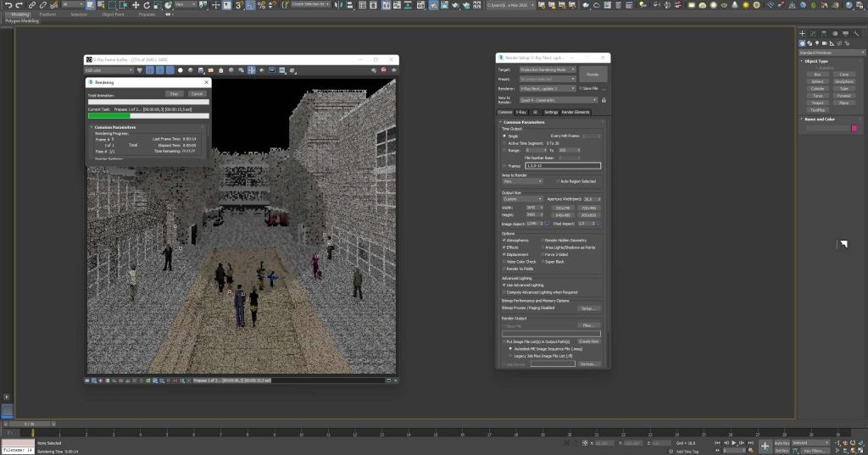This screenshot has height=455, width=868.
Task: Open the Target rendering mode dropdown
Action: pyautogui.click(x=548, y=69)
